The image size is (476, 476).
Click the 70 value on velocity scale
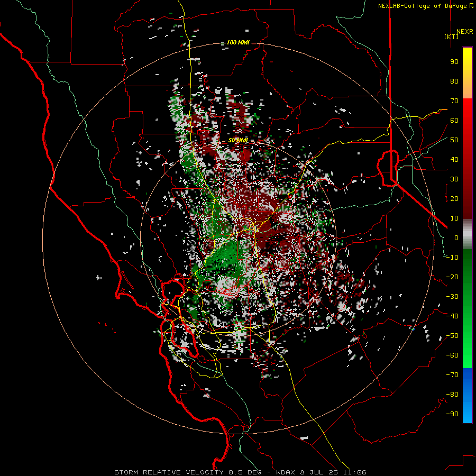pos(454,101)
